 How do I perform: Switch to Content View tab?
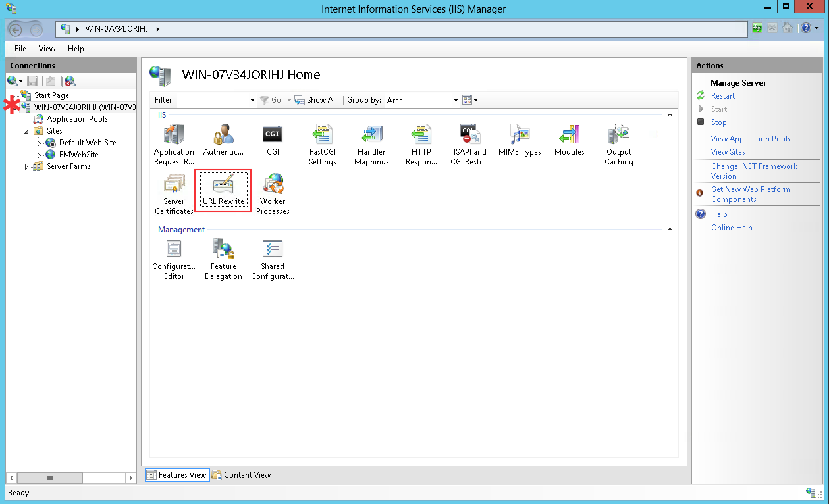(242, 474)
